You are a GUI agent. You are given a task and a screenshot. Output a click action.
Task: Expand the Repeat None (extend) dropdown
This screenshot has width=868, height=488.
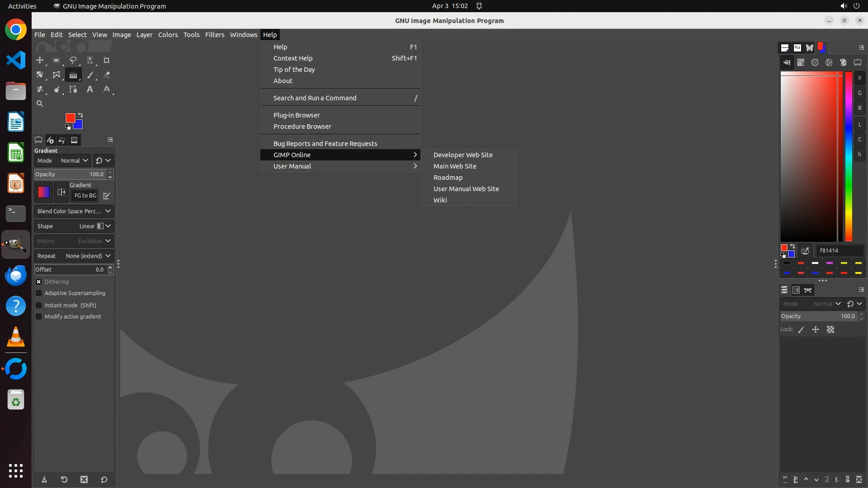coord(74,256)
